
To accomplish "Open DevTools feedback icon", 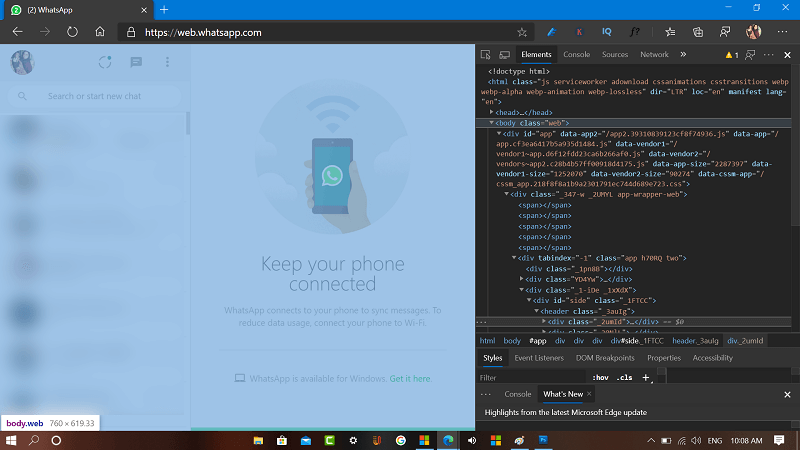I will tap(750, 55).
